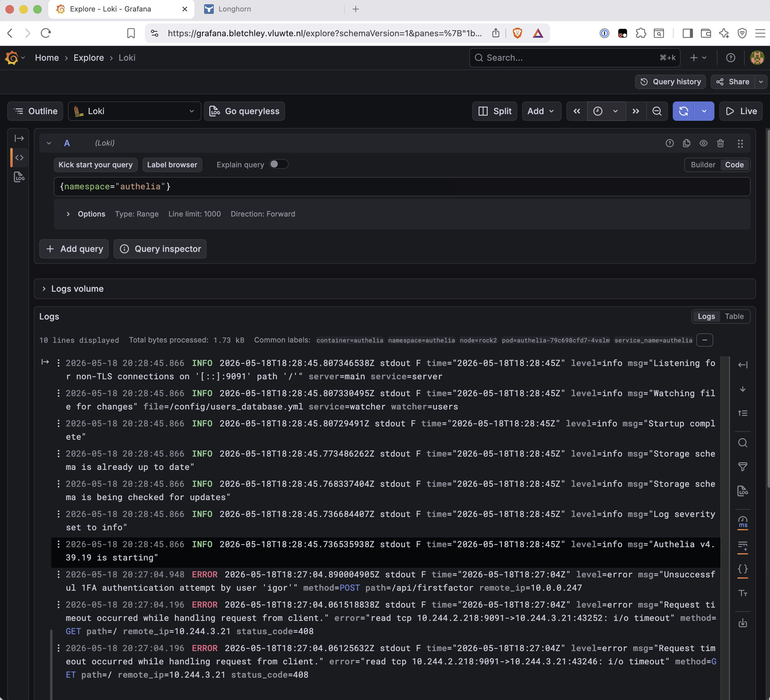Shift time range backwards with double left arrows
Viewport: 770px width, 700px height.
pyautogui.click(x=577, y=111)
